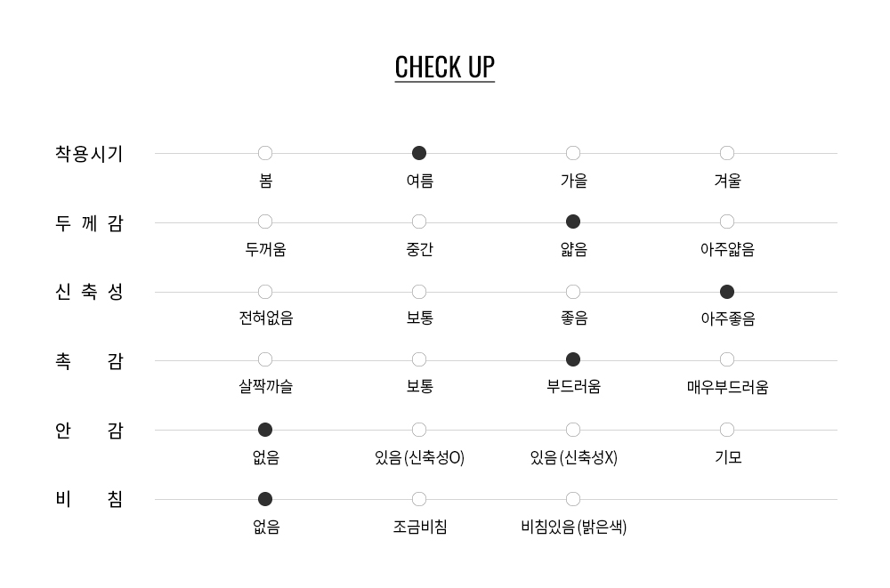Select the filled 여름 season circle
This screenshot has width=890, height=588.
click(419, 153)
